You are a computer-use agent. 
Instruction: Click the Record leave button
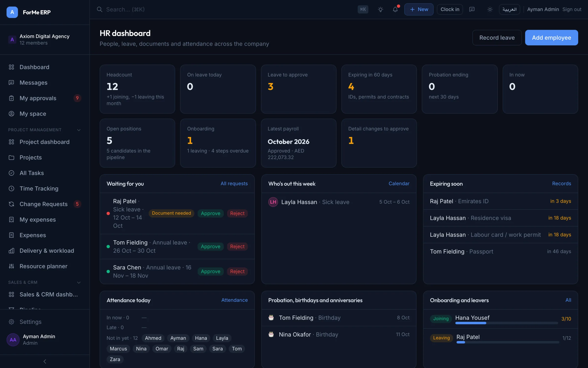click(x=497, y=38)
